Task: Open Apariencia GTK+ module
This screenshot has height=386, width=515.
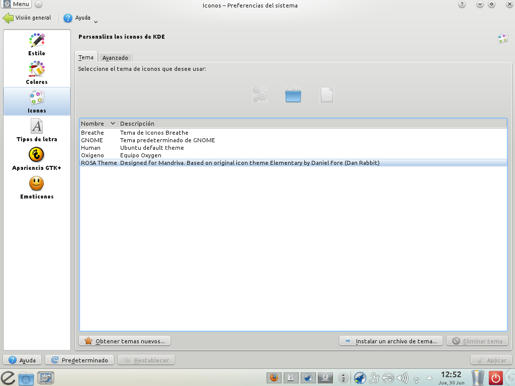Action: (x=37, y=159)
